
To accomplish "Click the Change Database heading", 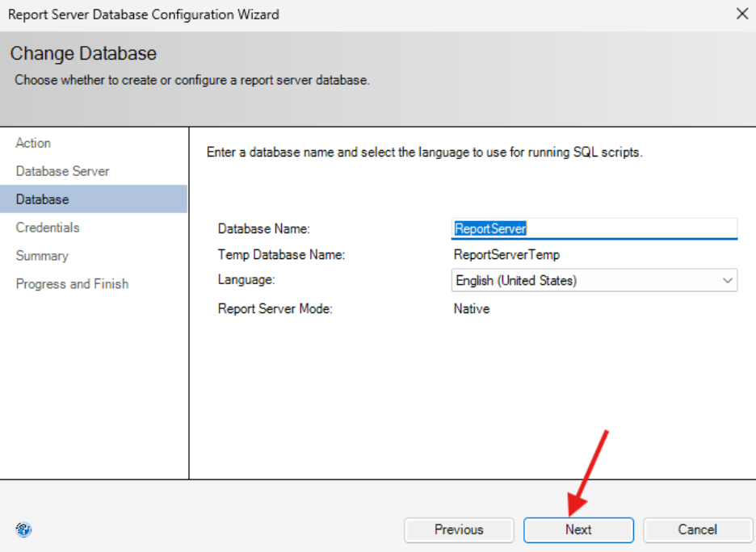I will click(83, 53).
